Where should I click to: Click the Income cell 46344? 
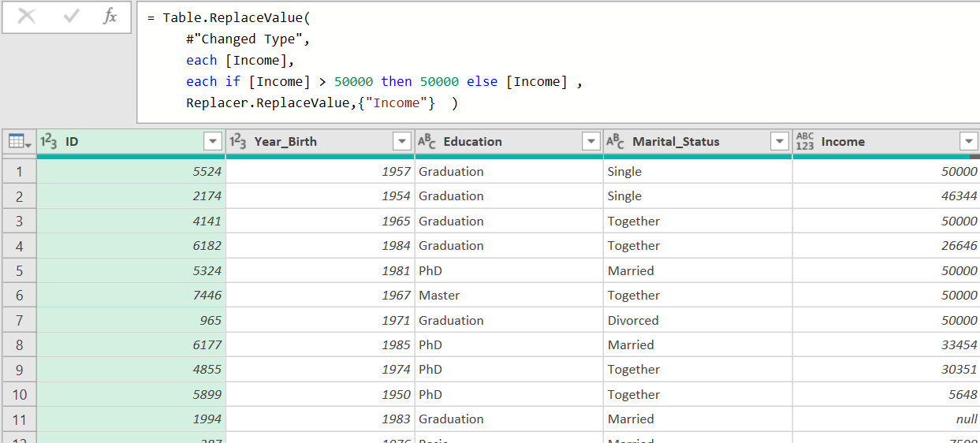tap(886, 195)
